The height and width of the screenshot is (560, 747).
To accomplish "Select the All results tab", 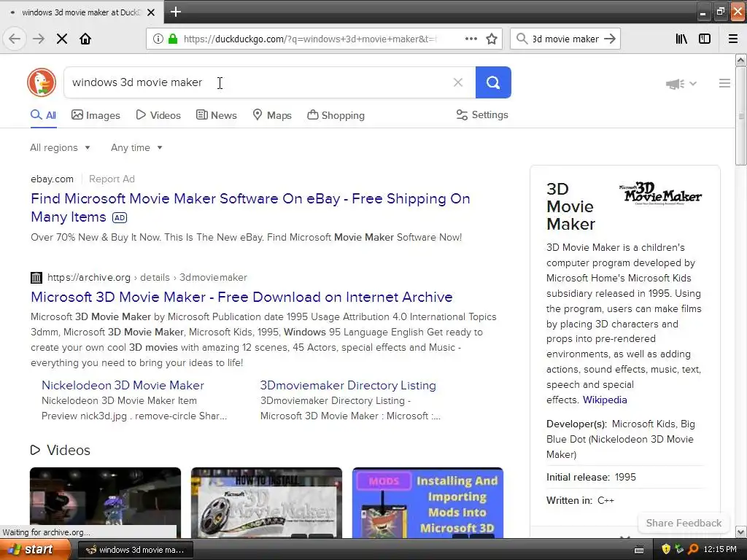I will click(x=43, y=115).
